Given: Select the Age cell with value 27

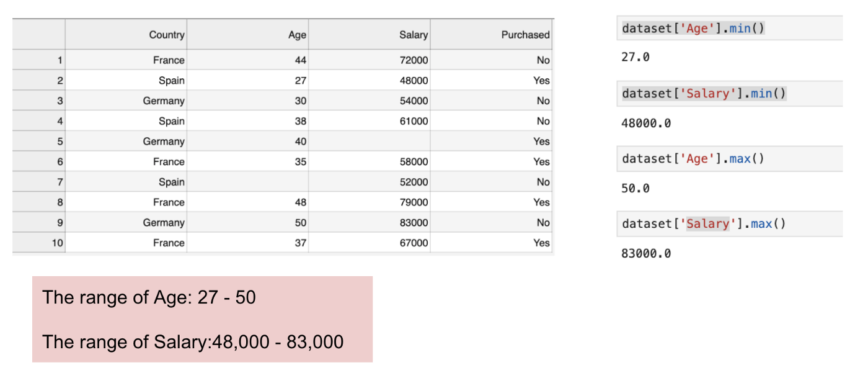Looking at the screenshot, I should coord(300,81).
